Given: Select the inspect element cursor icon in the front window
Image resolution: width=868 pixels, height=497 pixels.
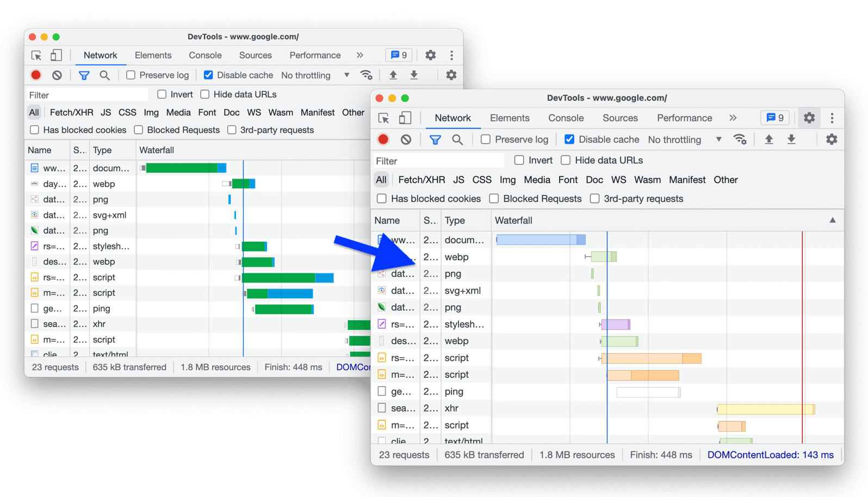Looking at the screenshot, I should click(x=384, y=118).
